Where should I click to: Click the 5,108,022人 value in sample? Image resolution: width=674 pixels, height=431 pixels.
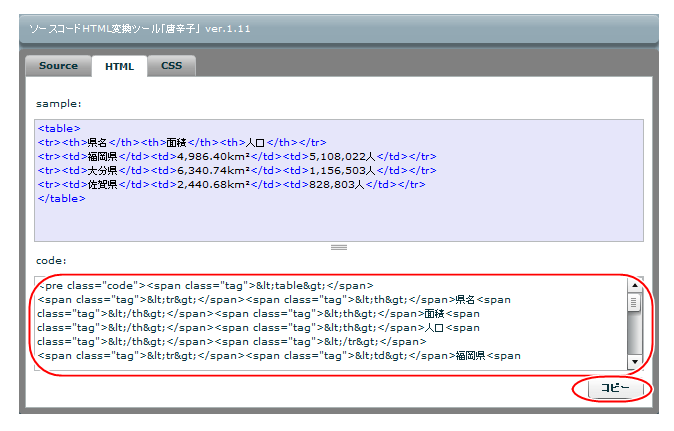342,156
